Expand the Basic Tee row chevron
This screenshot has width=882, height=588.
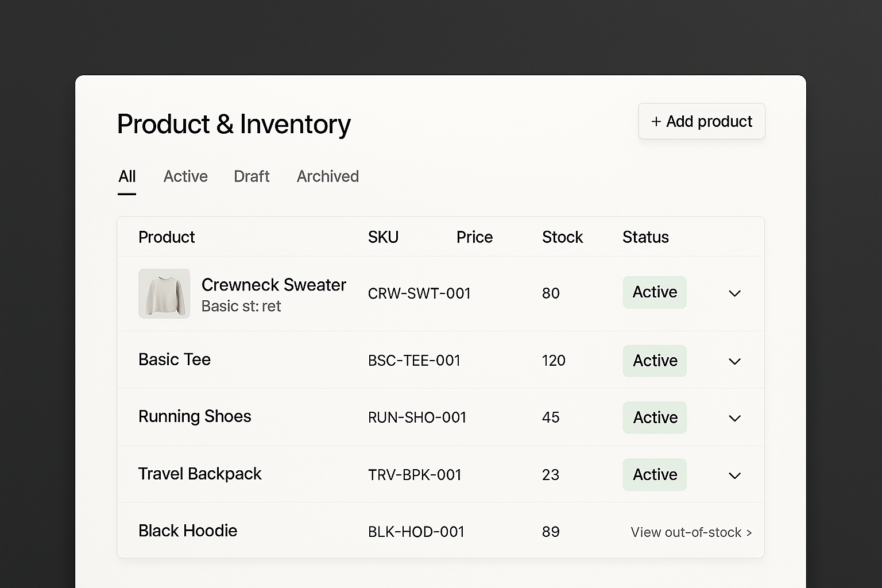click(x=734, y=361)
